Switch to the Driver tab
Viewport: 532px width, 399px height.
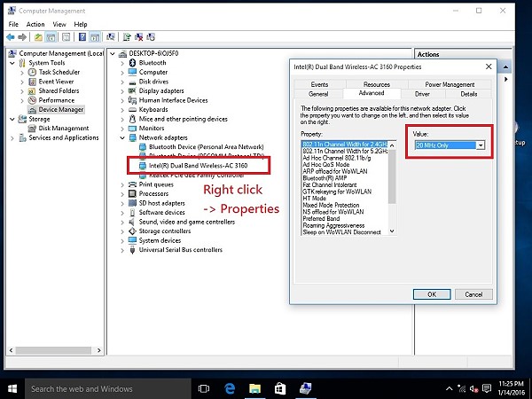pos(422,93)
